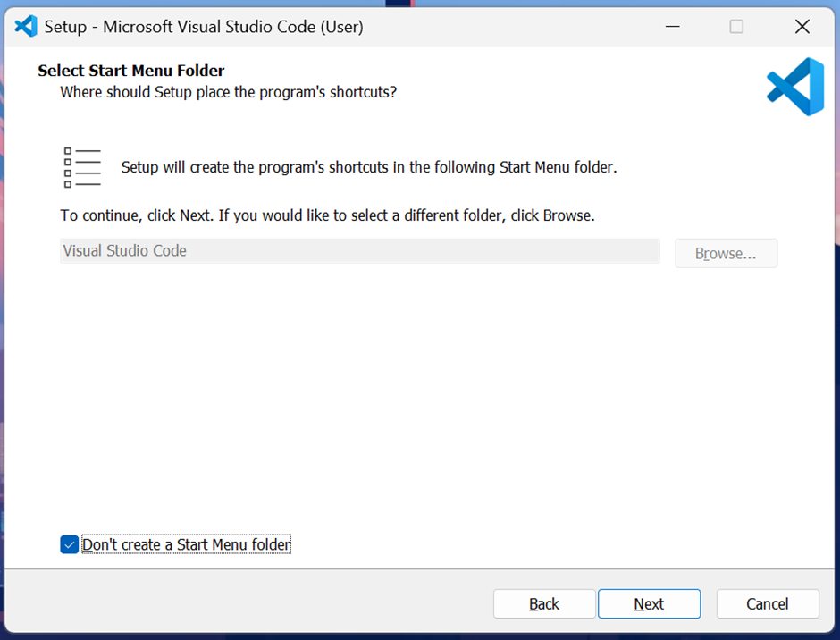This screenshot has height=640, width=840.
Task: Uncheck the blue Start Menu folder checkbox
Action: click(70, 544)
